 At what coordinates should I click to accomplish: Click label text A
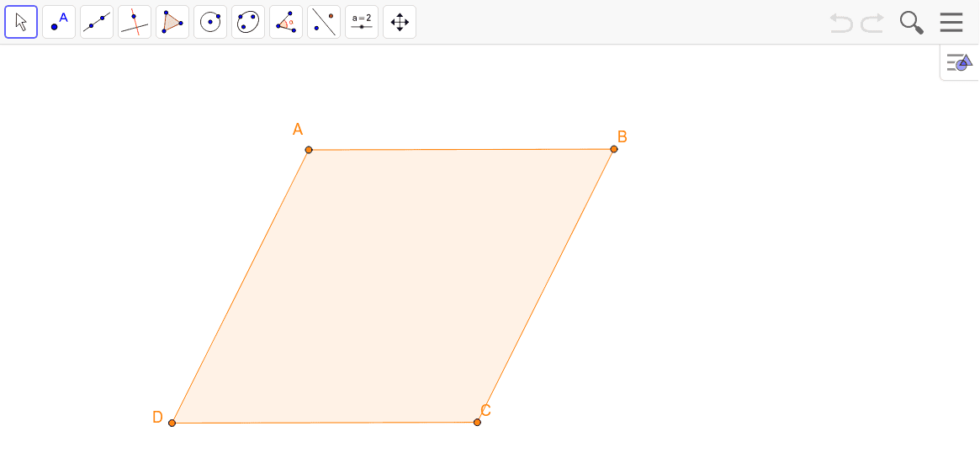298,130
